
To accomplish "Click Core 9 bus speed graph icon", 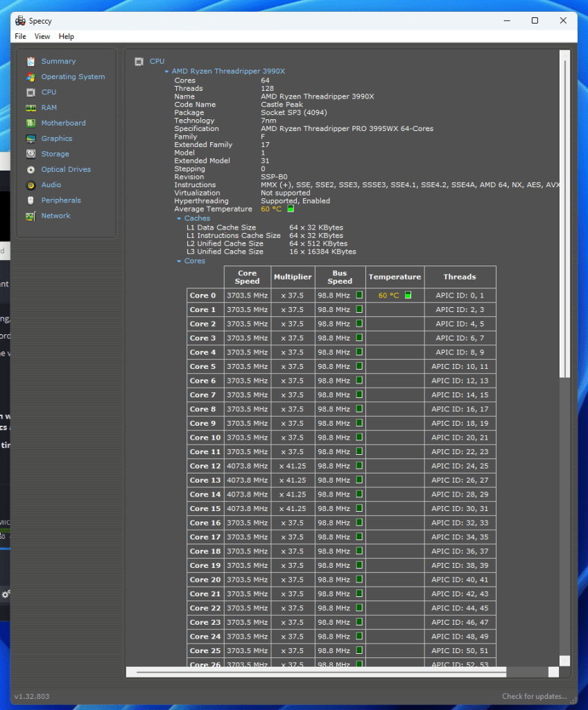I will pos(359,423).
